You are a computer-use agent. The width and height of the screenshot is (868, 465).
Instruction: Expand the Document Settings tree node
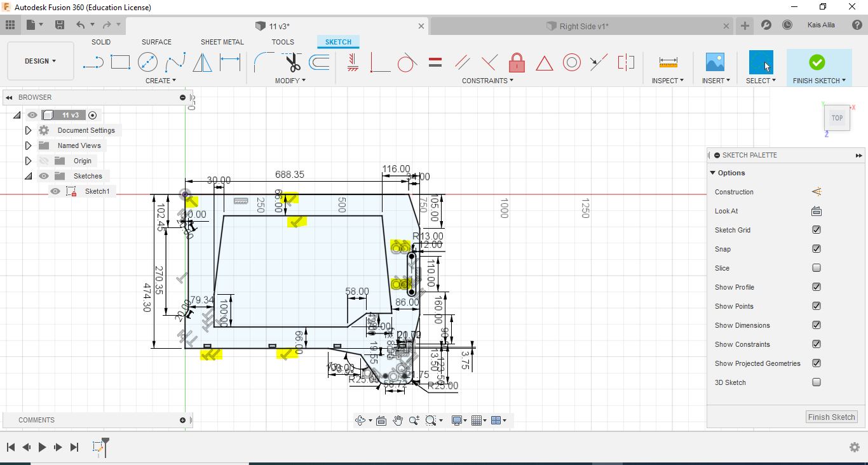point(28,130)
